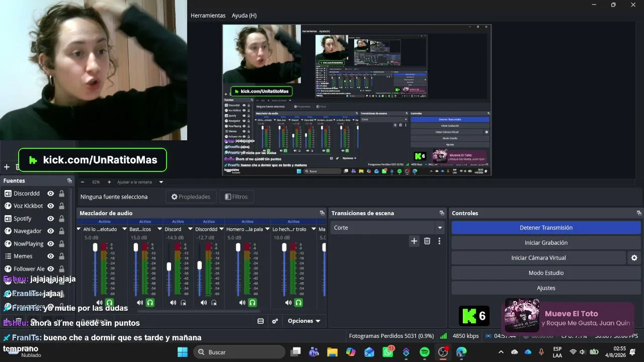The height and width of the screenshot is (362, 644).
Task: Open File Explorer from the taskbar
Action: [332, 352]
